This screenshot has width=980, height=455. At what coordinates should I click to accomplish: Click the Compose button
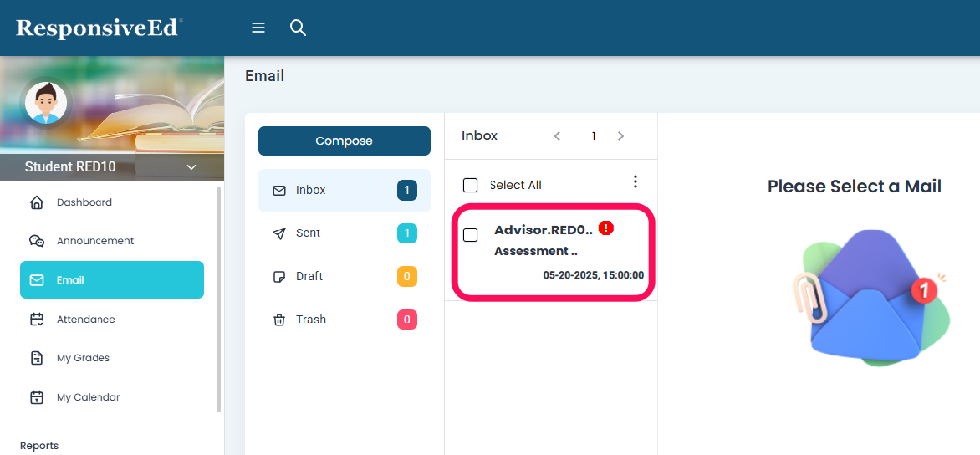click(344, 141)
